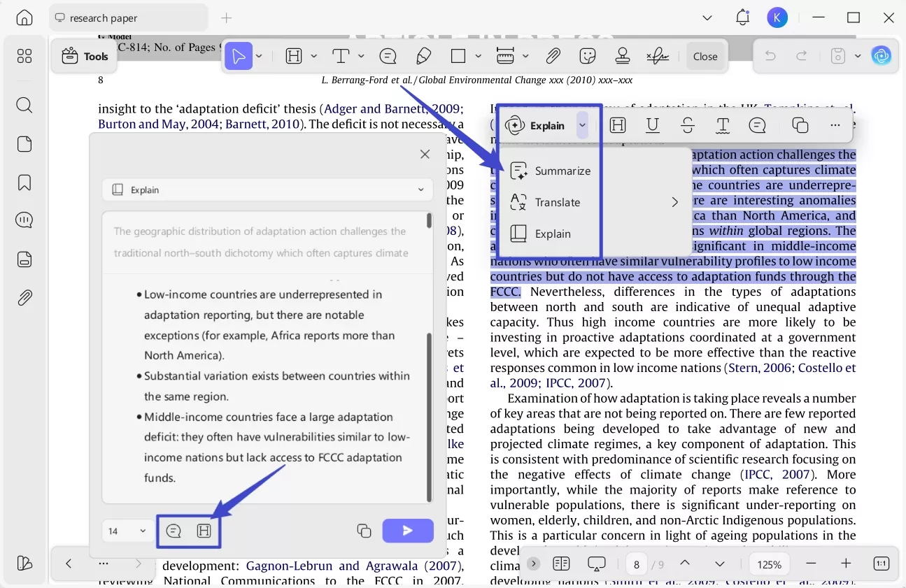Screen dimensions: 906x588
Task: Select the stamp tool in annotation toolbar
Action: pyautogui.click(x=622, y=56)
